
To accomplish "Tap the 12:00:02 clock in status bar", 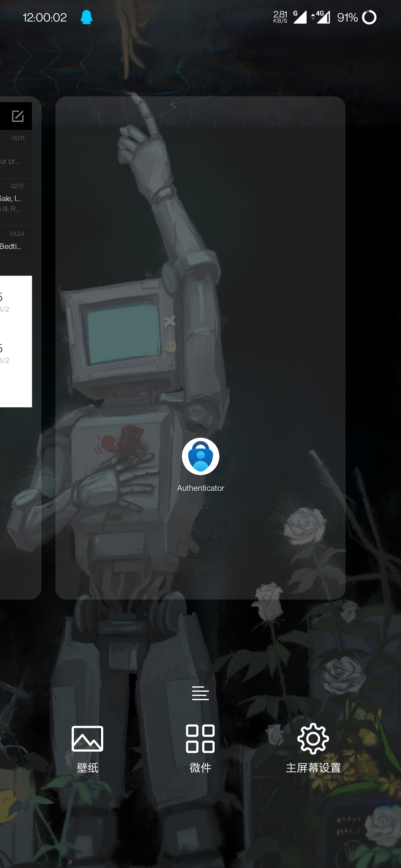I will tap(45, 17).
